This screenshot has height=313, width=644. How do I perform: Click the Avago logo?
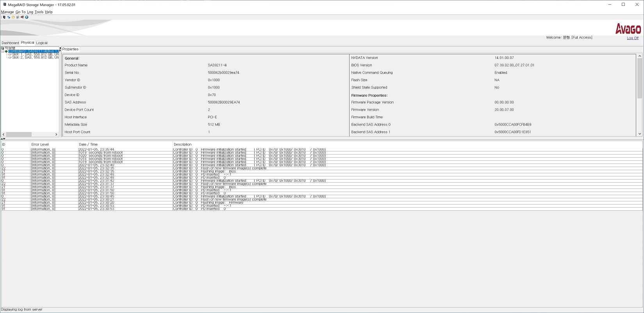pos(628,29)
